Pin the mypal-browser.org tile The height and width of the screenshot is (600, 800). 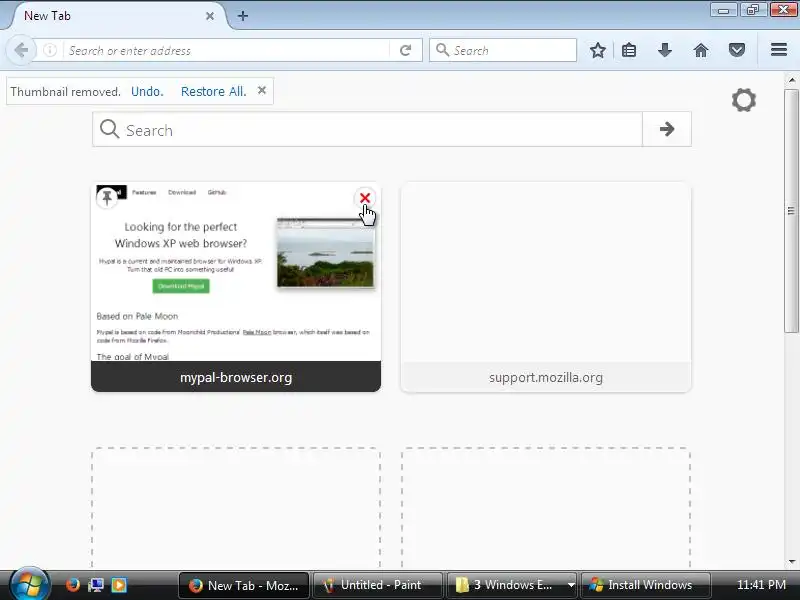click(107, 197)
